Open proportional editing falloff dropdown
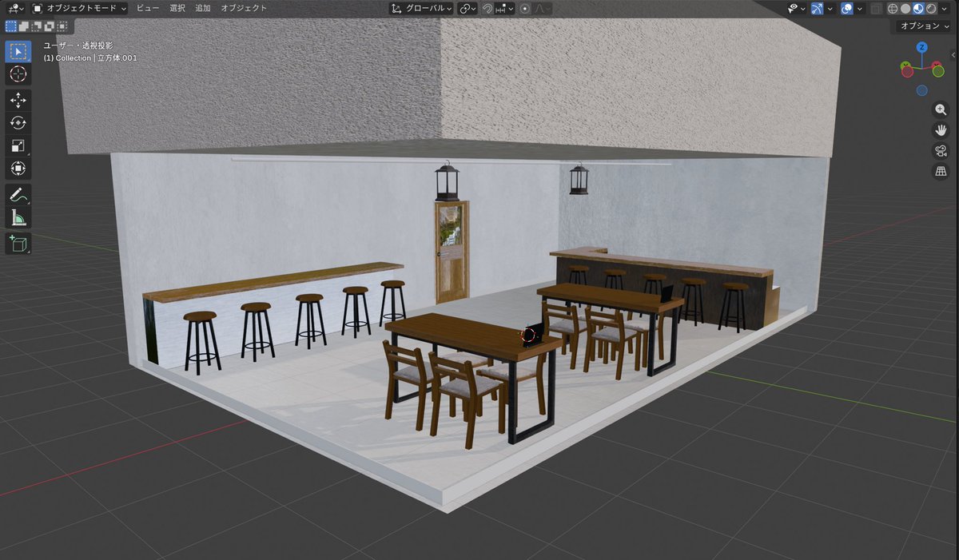The image size is (959, 560). pos(542,8)
